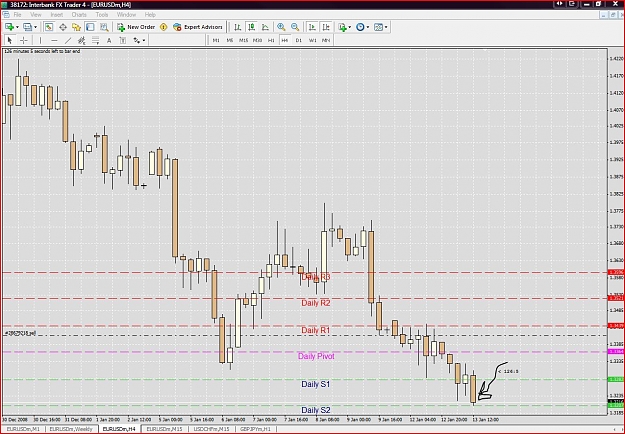This screenshot has width=625, height=434.
Task: Toggle chart Auto Scroll
Action: pyautogui.click(x=312, y=27)
